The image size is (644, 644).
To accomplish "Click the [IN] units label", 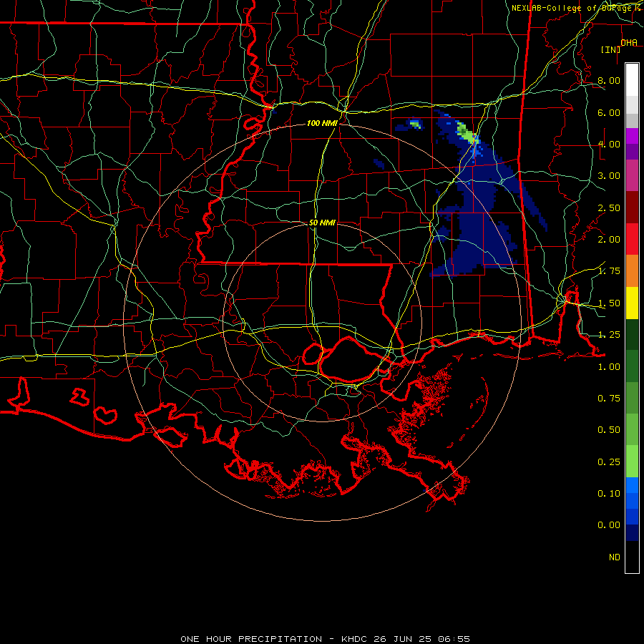I will pyautogui.click(x=610, y=49).
